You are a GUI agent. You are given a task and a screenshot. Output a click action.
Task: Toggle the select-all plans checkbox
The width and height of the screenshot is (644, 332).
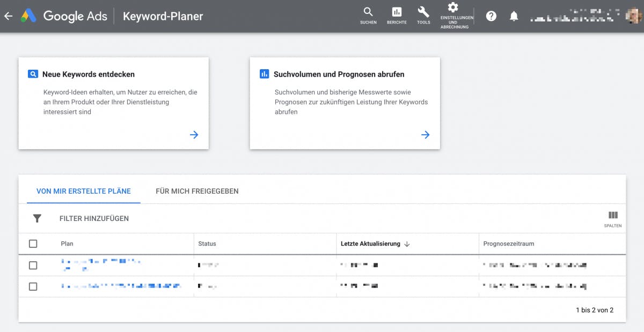pyautogui.click(x=33, y=244)
